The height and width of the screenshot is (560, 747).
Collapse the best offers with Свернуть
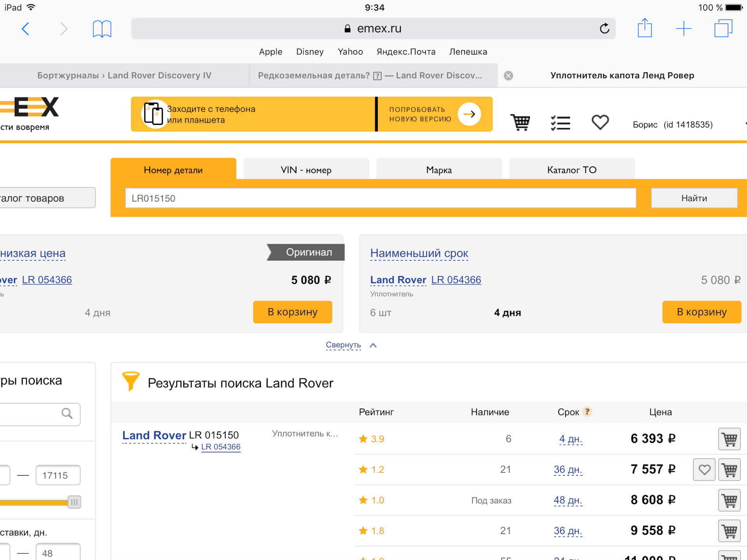tap(344, 345)
